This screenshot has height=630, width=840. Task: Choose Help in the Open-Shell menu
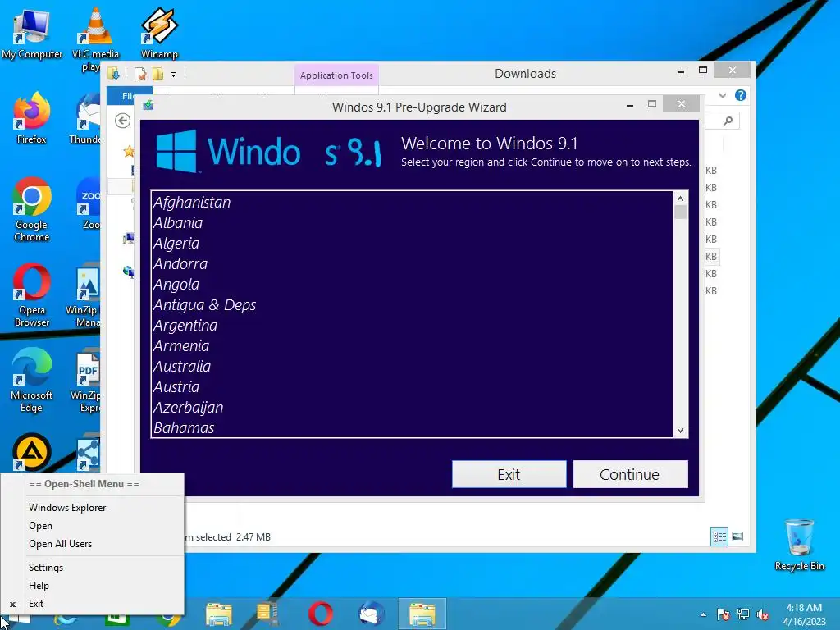tap(39, 586)
